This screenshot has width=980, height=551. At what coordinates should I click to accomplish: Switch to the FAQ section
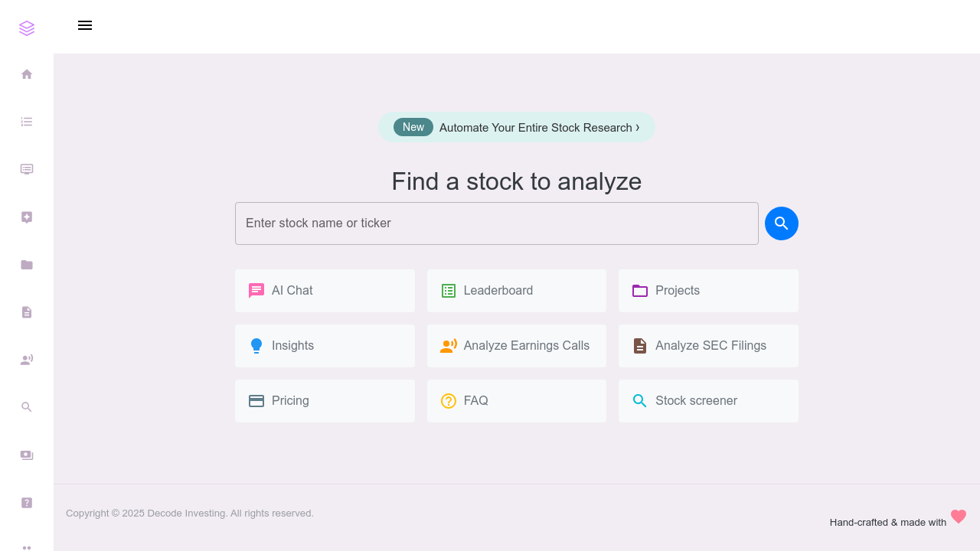tap(516, 400)
